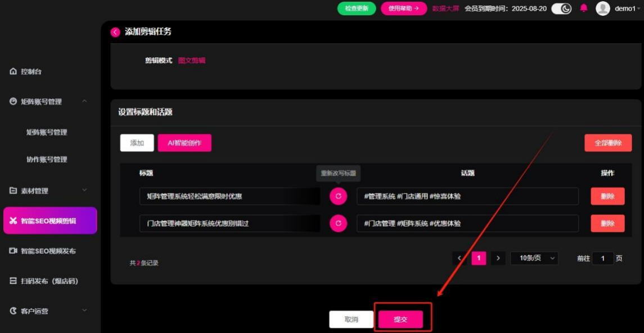The image size is (644, 333).
Task: Click the notification bell icon
Action: [x=584, y=8]
